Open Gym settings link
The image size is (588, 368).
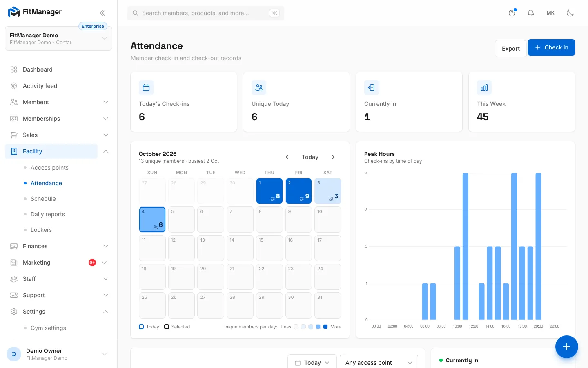pyautogui.click(x=48, y=328)
